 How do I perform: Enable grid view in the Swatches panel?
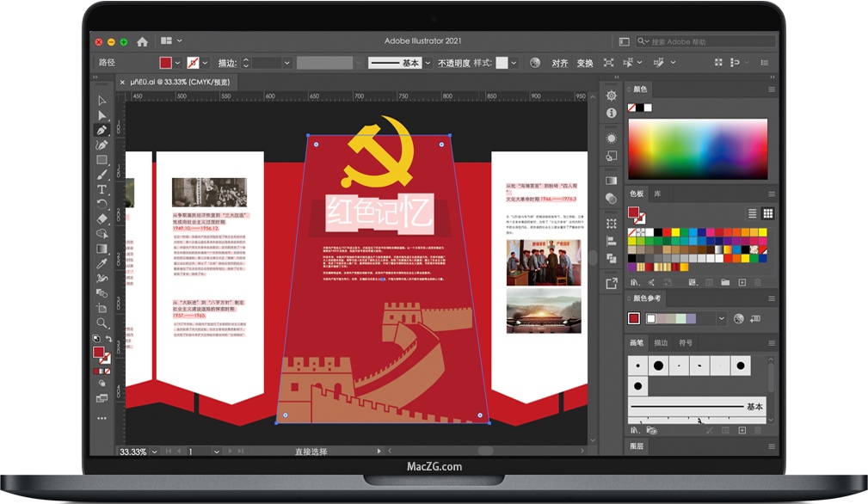point(767,213)
